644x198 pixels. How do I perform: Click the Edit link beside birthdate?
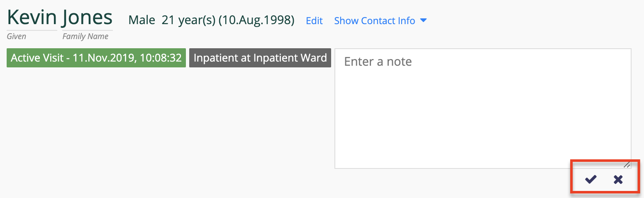(x=314, y=20)
